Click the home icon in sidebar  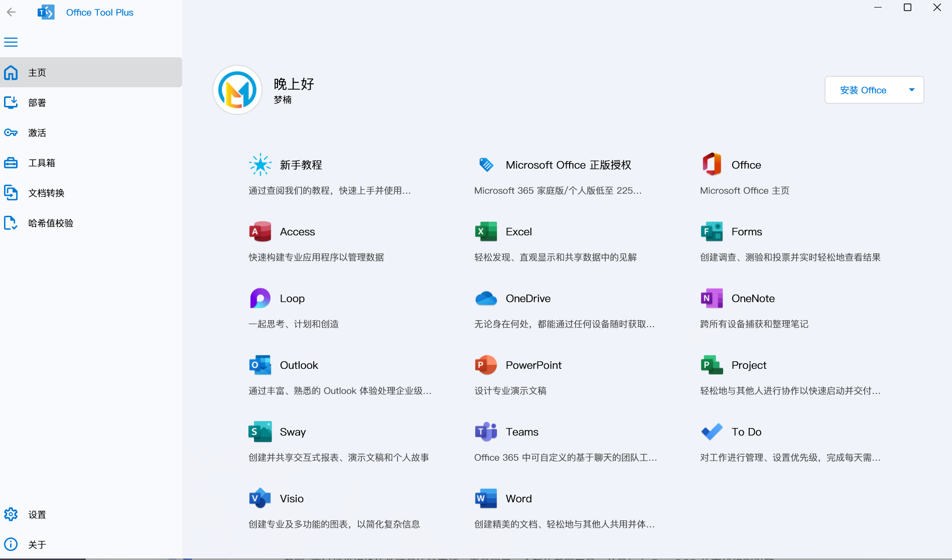(11, 72)
